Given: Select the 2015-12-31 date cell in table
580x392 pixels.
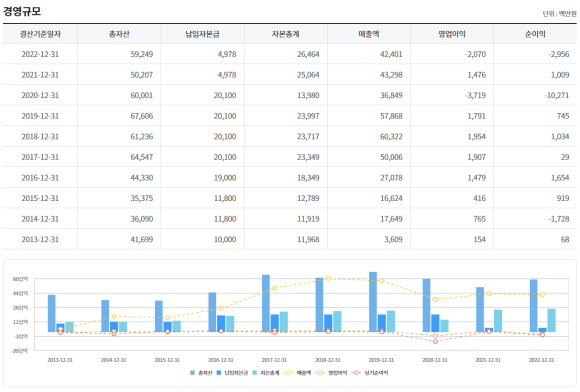Looking at the screenshot, I should point(40,198).
